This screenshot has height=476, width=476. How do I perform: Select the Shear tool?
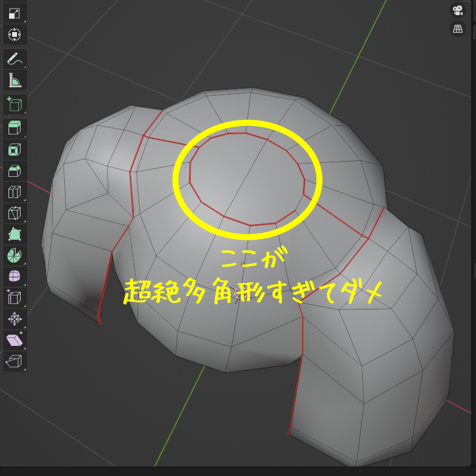[15, 340]
